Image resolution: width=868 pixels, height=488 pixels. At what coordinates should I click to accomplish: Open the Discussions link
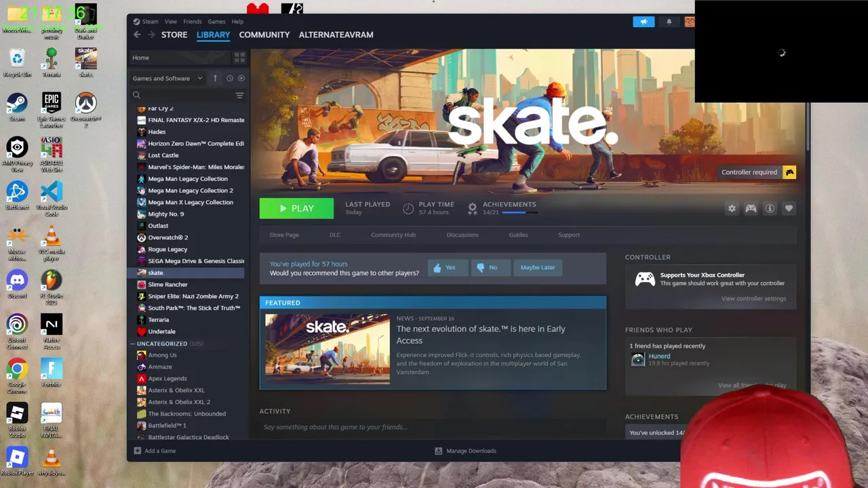click(x=462, y=235)
